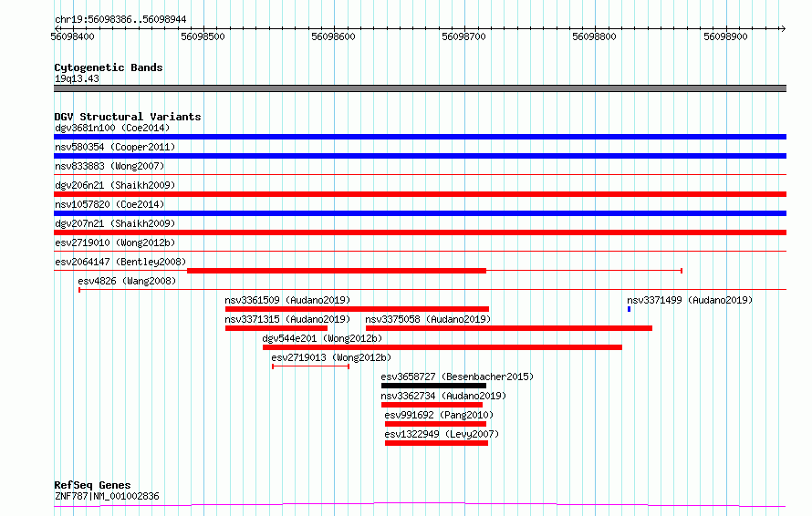Select the esv1322949 (Levy2007) red bar
Image resolution: width=812 pixels, height=516 pixels.
click(436, 443)
